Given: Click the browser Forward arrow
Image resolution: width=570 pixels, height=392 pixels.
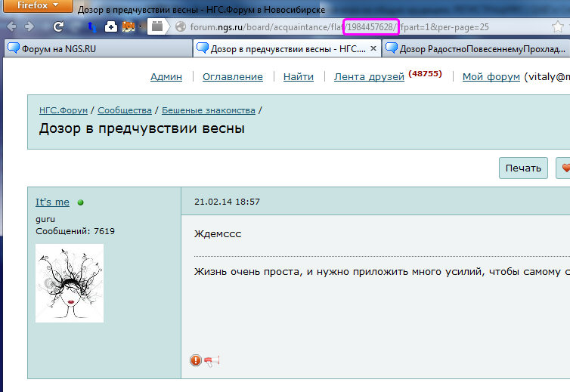Looking at the screenshot, I should pos(29,26).
